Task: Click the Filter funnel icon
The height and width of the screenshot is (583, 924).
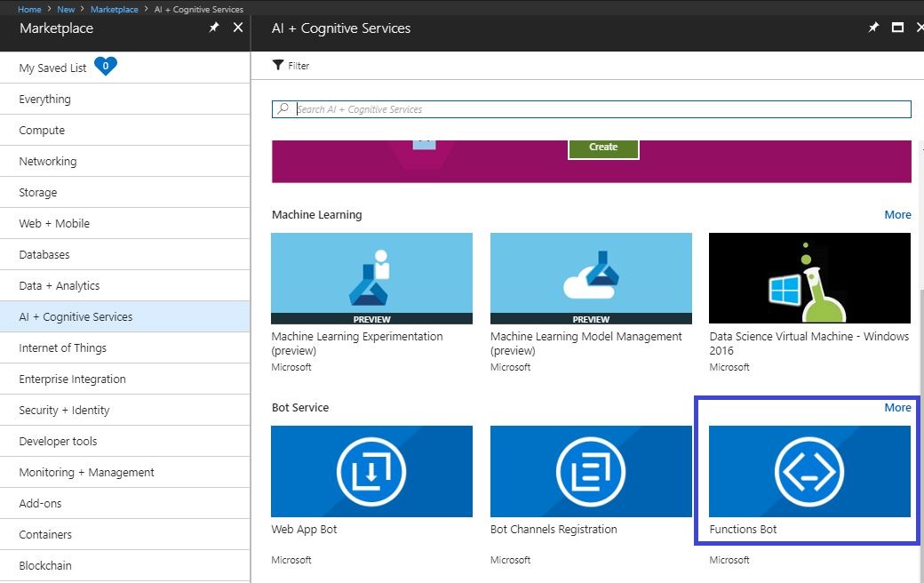Action: [x=278, y=66]
